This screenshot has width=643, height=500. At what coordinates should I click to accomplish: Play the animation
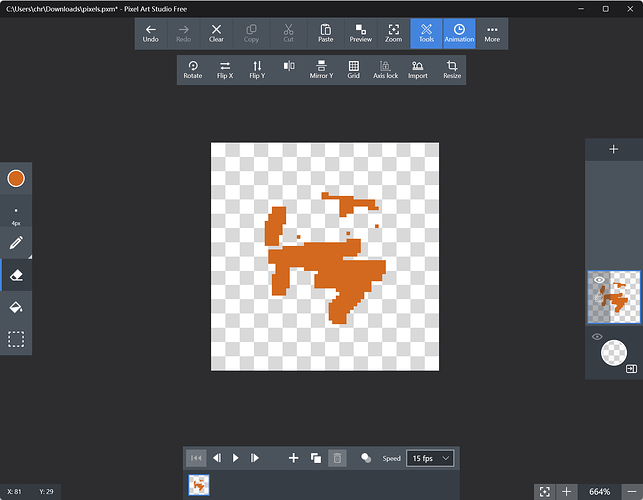(x=236, y=458)
